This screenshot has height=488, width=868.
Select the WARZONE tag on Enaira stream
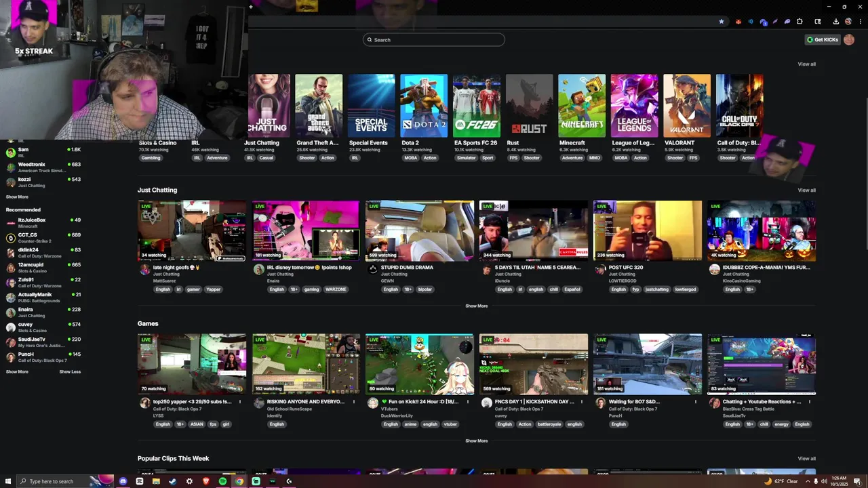click(336, 289)
